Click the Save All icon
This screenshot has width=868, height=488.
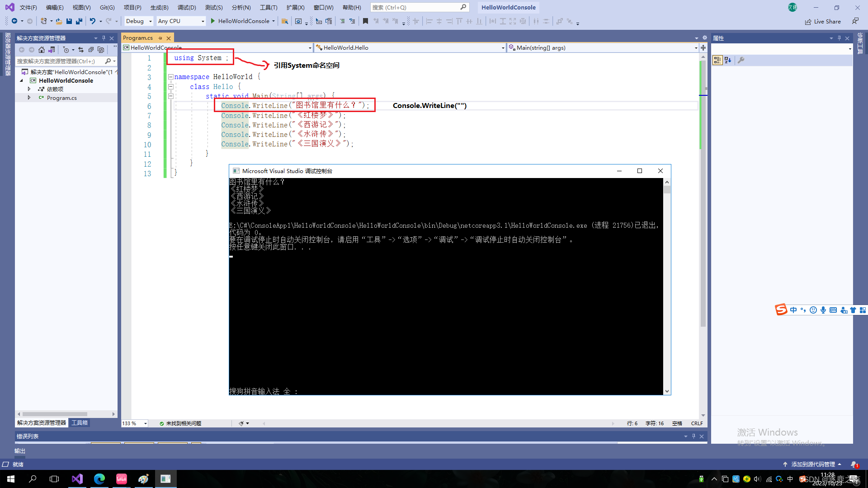pyautogui.click(x=79, y=21)
